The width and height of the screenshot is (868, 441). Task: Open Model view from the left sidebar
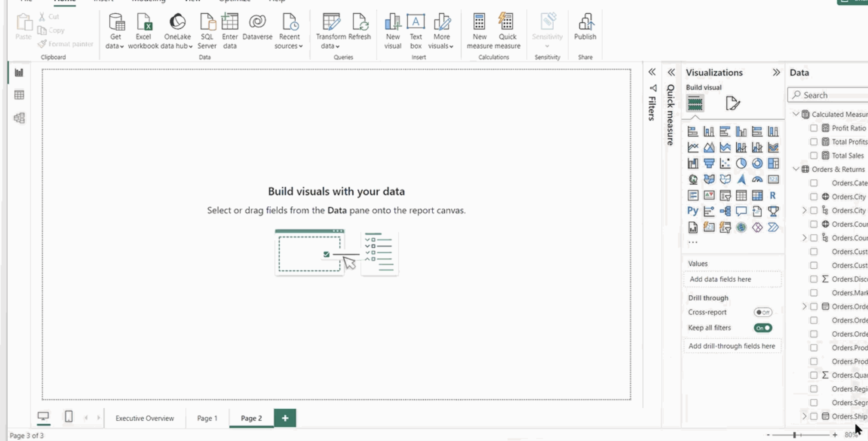point(19,118)
